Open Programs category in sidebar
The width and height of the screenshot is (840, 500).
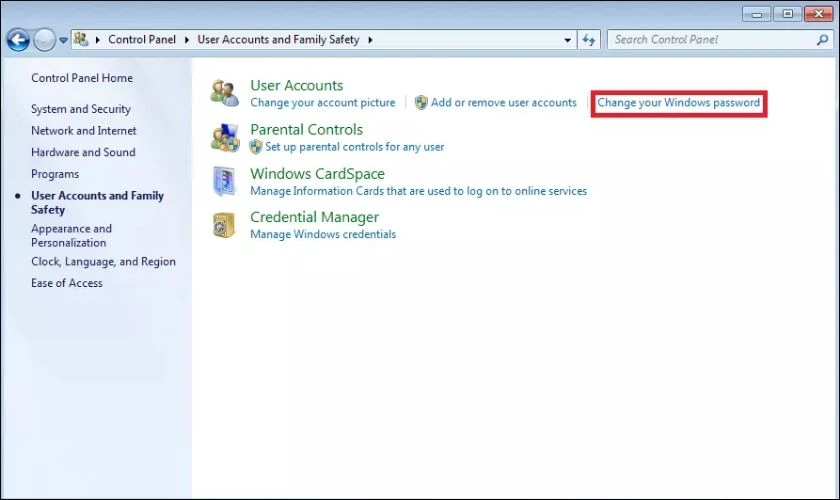pyautogui.click(x=55, y=174)
